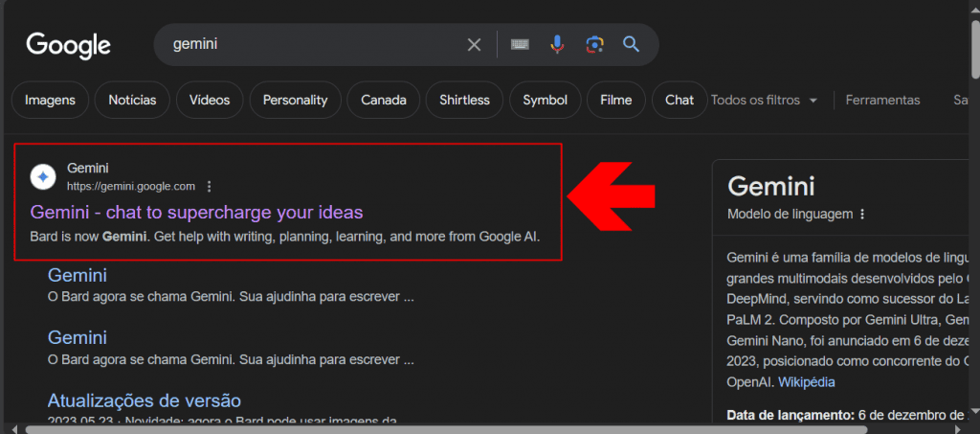
Task: Open Google Lens image search icon
Action: (594, 44)
